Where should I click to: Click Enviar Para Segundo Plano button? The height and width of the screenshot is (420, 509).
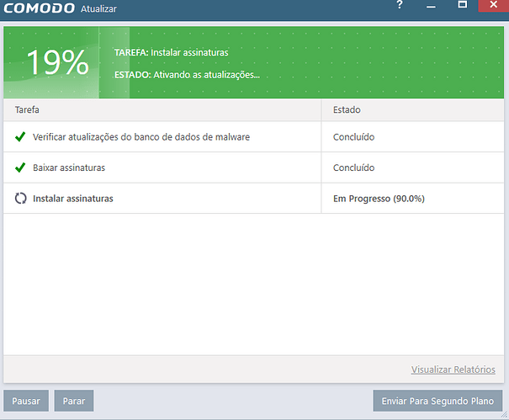tap(437, 401)
